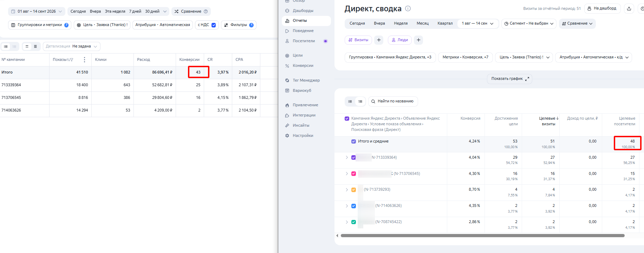Screen dimensions: 644x253
Task: Toggle the pink checkbox for campaign N-713706545
Action: pyautogui.click(x=353, y=174)
